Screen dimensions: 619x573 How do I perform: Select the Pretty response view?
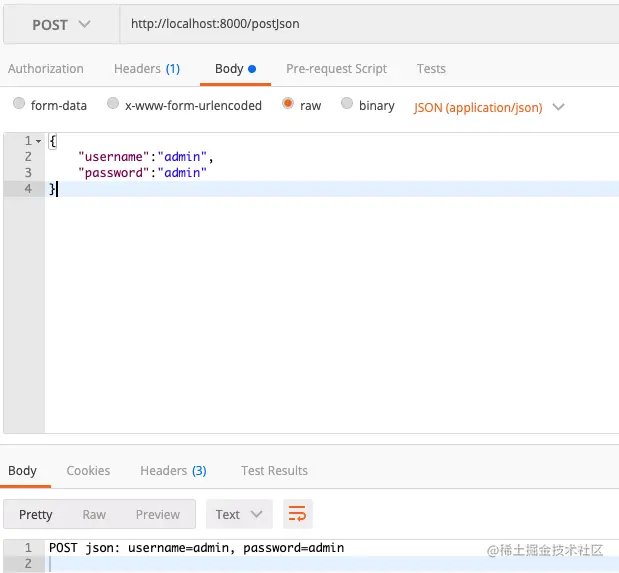[36, 515]
